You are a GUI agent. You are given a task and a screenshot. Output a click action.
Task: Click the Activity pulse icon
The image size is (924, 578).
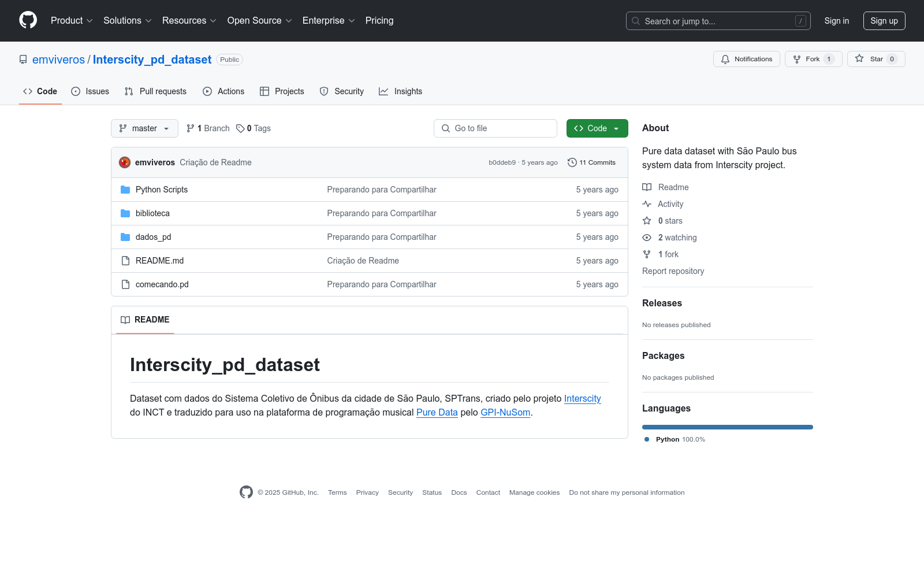647,204
